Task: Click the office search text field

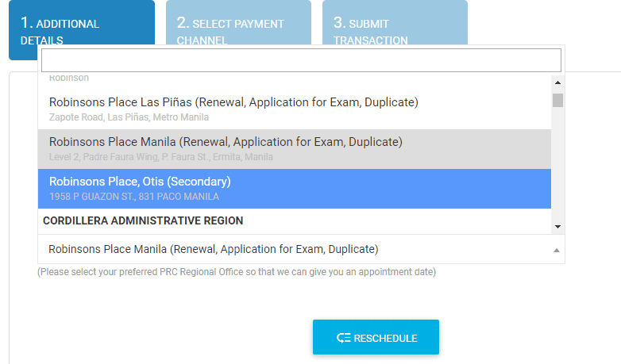Action: 301,60
